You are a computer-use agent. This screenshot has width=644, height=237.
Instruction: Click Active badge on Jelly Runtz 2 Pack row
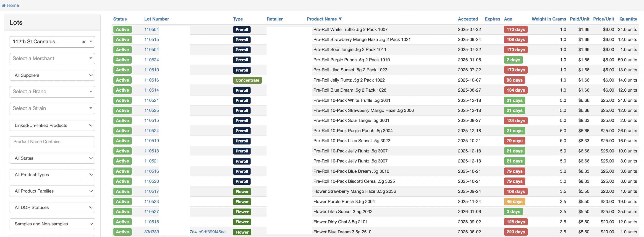122,80
